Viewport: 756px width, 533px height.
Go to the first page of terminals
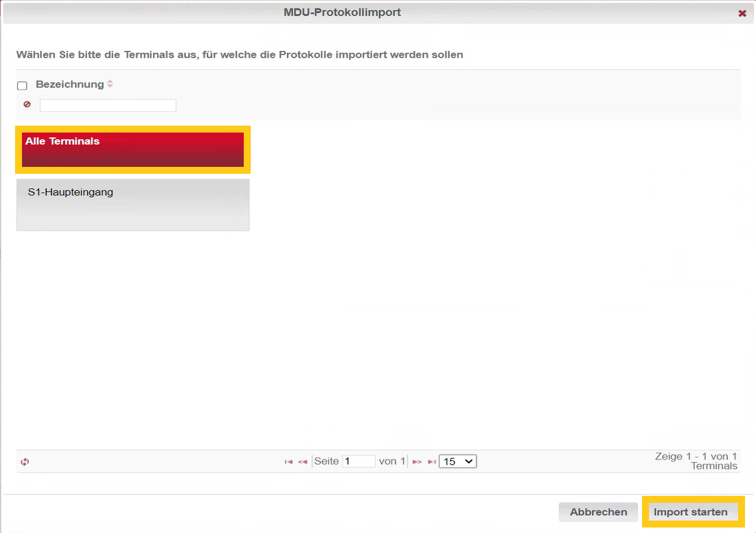click(x=288, y=462)
